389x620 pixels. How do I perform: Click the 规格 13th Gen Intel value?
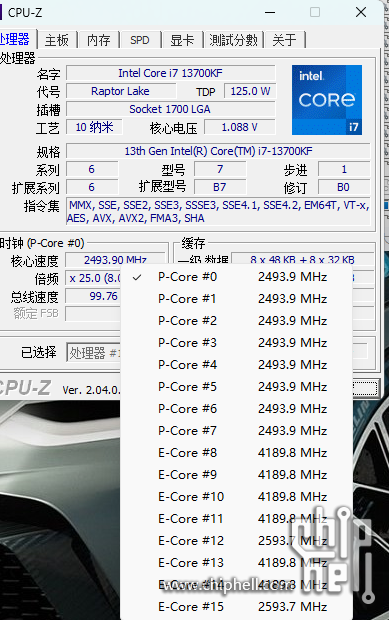218,151
